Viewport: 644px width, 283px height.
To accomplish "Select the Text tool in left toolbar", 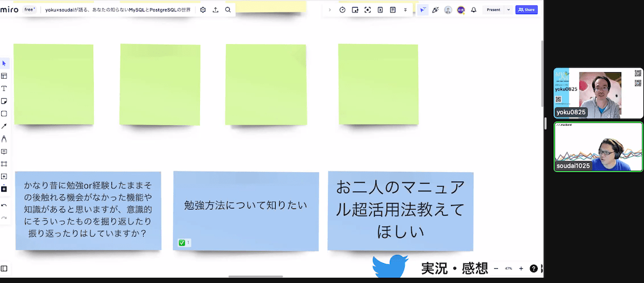I will pos(4,89).
